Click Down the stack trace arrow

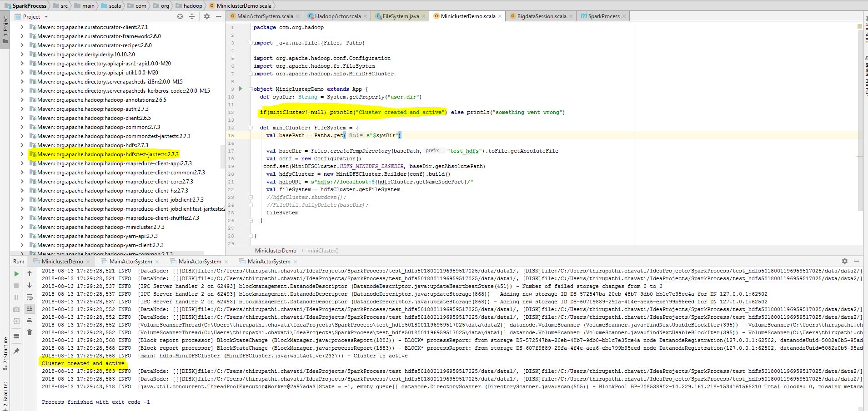[30, 285]
